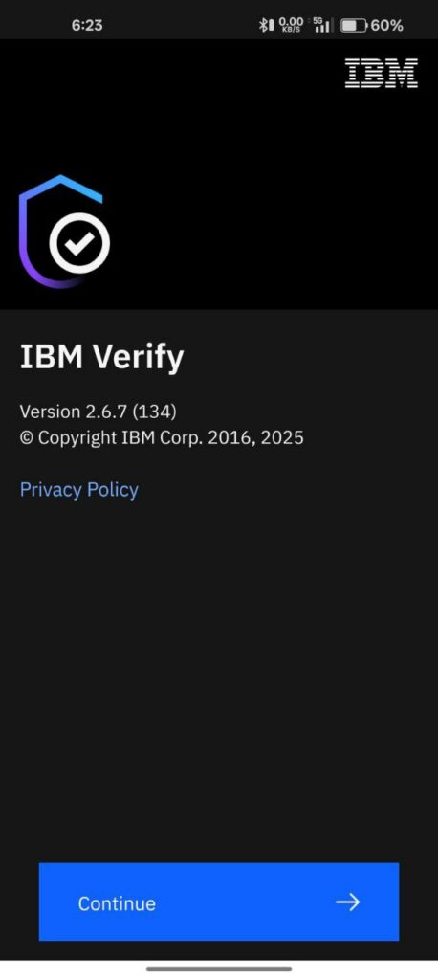This screenshot has width=438, height=980.
Task: Click the empty area below Privacy Policy
Action: [219, 675]
